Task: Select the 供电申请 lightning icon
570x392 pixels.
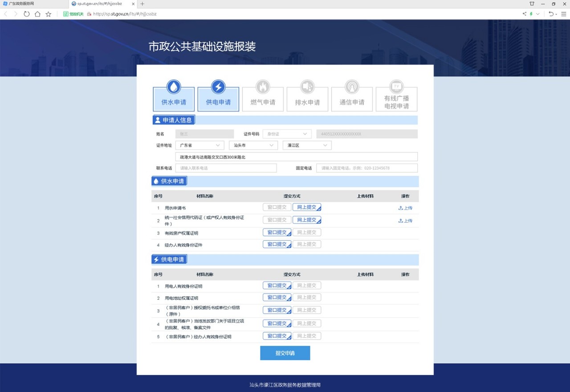Action: click(x=218, y=87)
